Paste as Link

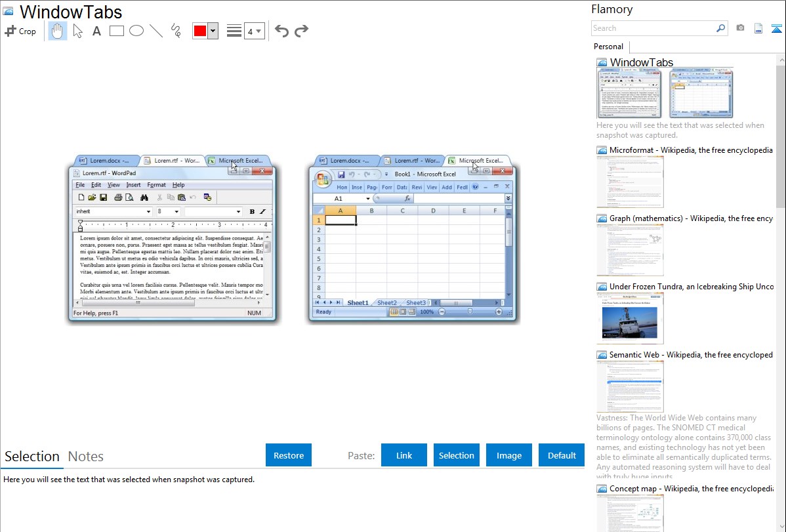coord(404,455)
